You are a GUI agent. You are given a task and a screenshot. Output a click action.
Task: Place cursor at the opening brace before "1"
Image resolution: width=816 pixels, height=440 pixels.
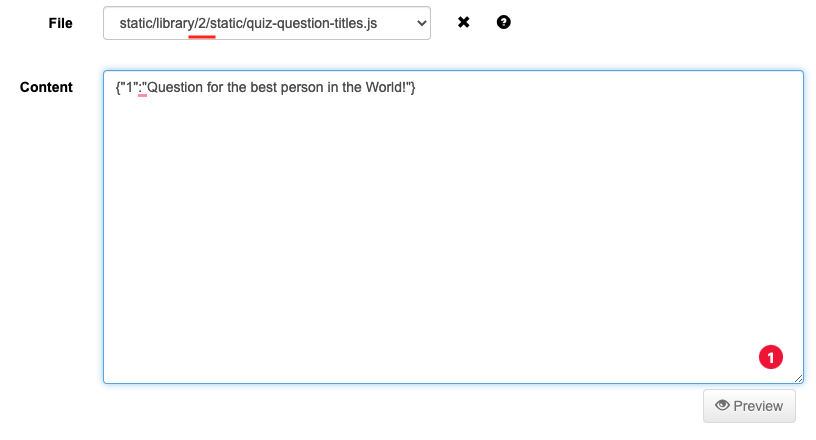pos(118,87)
